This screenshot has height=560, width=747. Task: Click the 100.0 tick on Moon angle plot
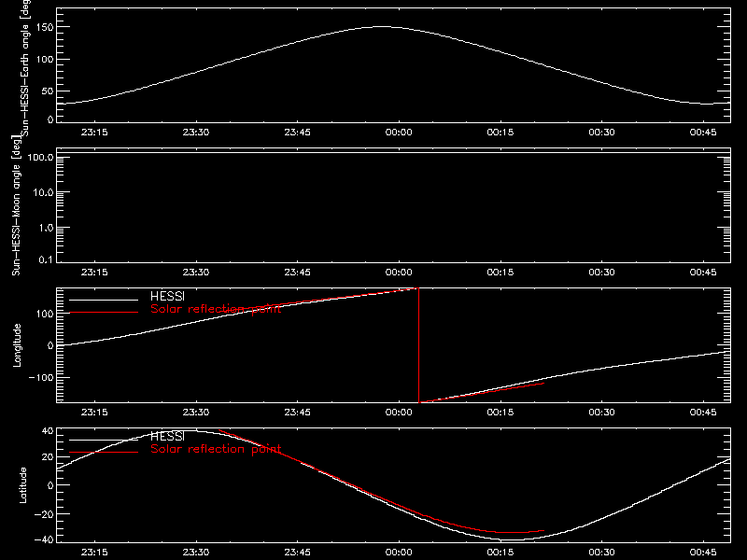pos(41,157)
